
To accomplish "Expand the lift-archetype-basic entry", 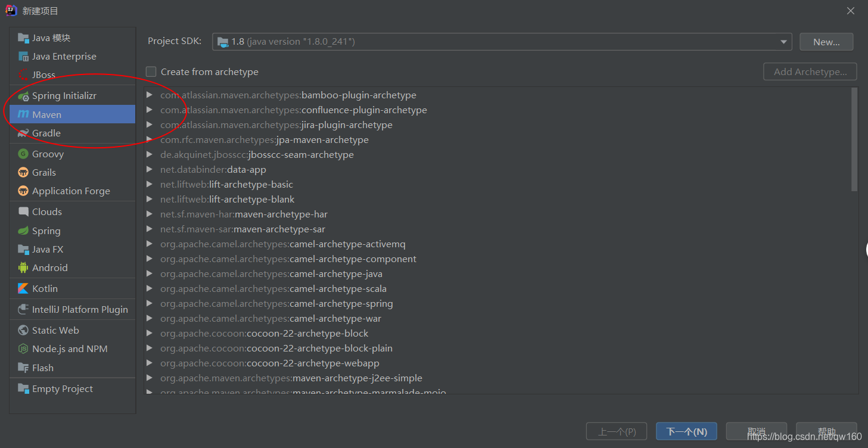I will (x=150, y=185).
